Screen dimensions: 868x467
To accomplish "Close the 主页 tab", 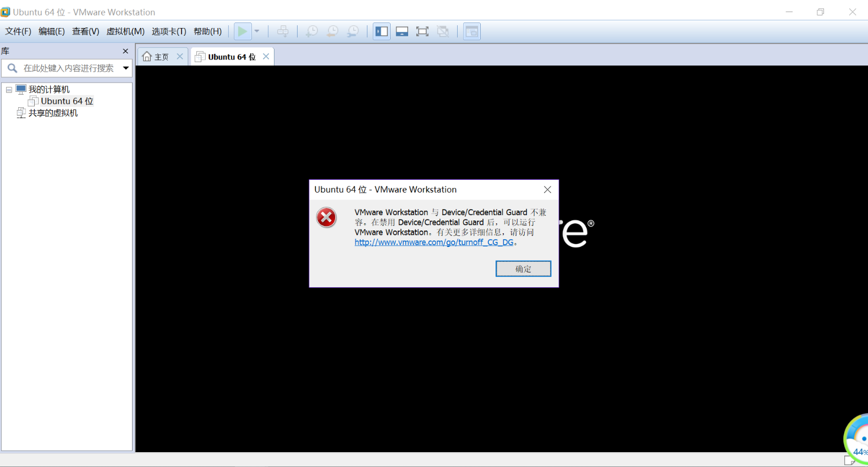I will coord(180,56).
